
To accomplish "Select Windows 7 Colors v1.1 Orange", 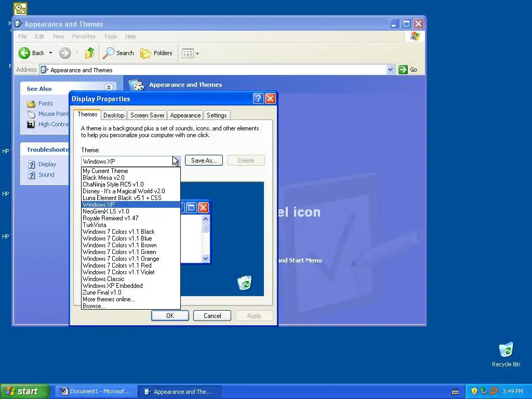I will [x=131, y=259].
